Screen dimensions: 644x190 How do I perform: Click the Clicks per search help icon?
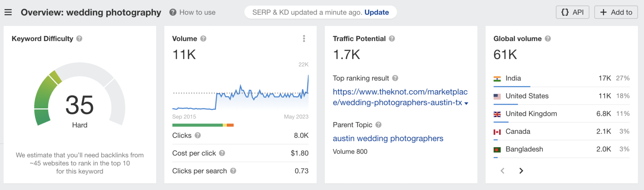(233, 171)
